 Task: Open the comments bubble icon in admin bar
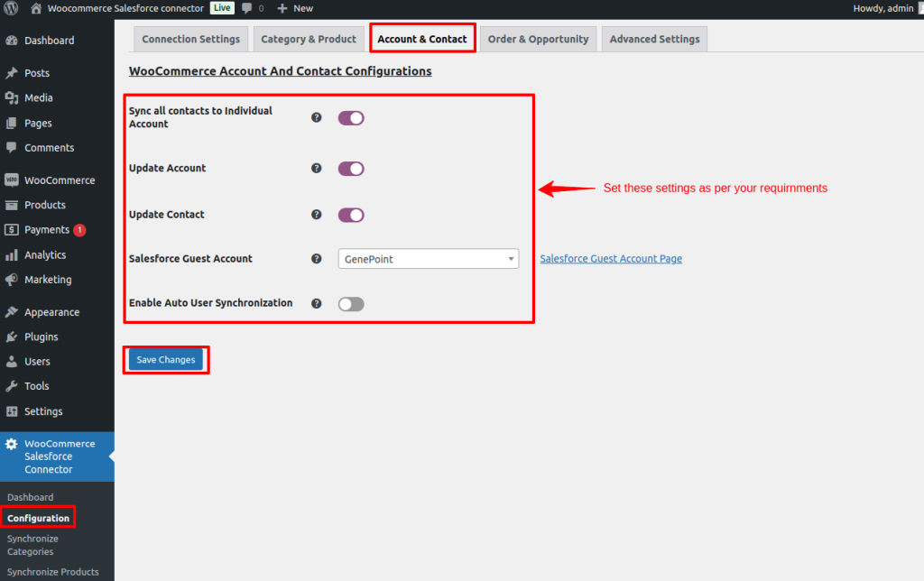(x=247, y=8)
